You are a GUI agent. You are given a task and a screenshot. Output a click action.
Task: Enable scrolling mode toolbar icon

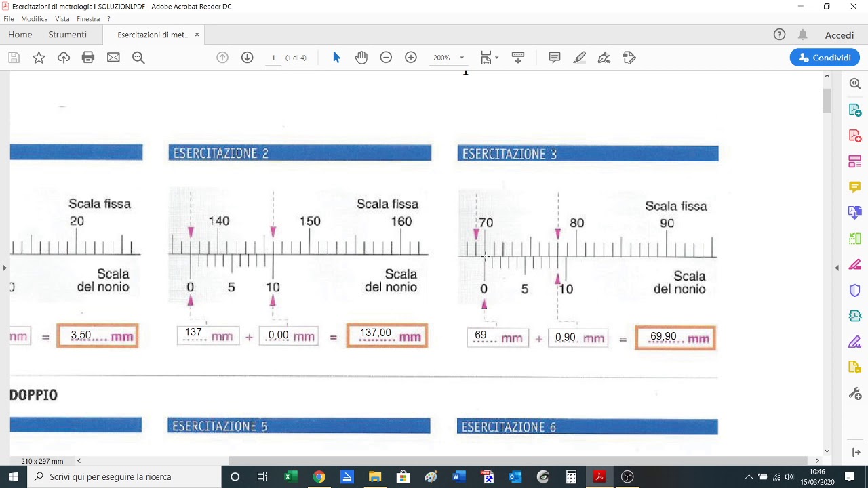coord(518,58)
